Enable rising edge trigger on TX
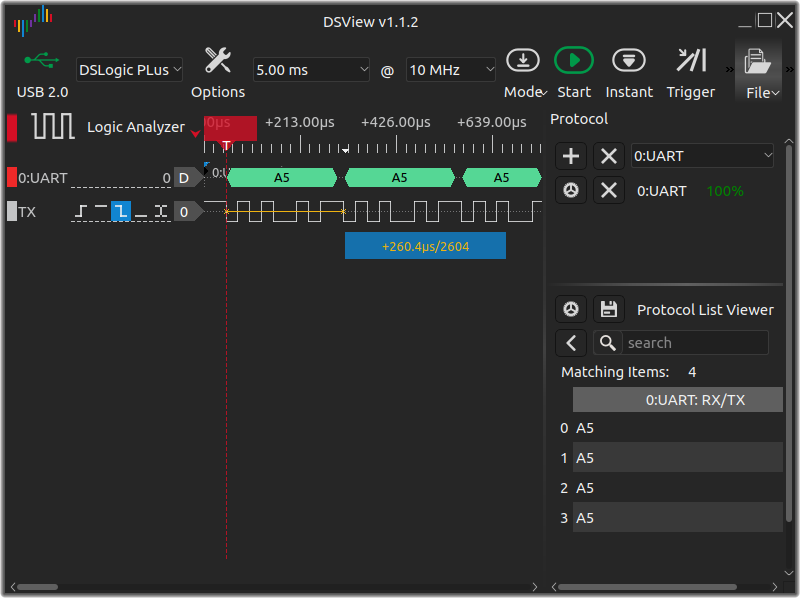 (82, 212)
